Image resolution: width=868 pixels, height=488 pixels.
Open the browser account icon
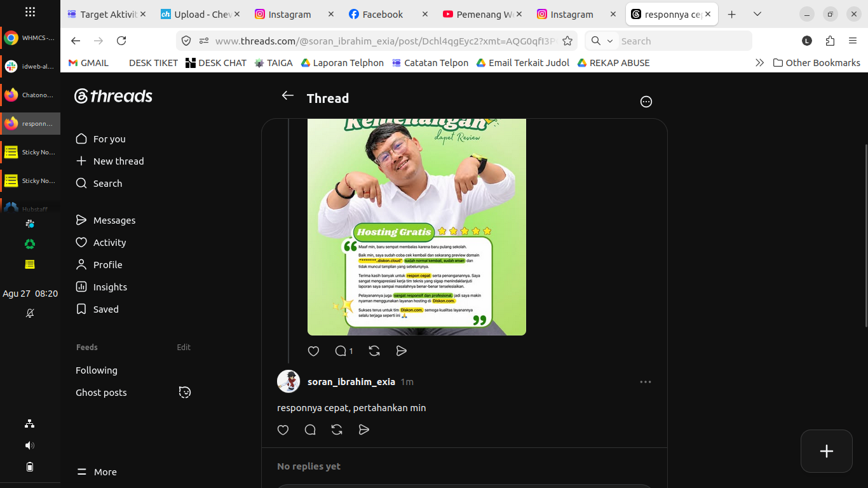[807, 41]
